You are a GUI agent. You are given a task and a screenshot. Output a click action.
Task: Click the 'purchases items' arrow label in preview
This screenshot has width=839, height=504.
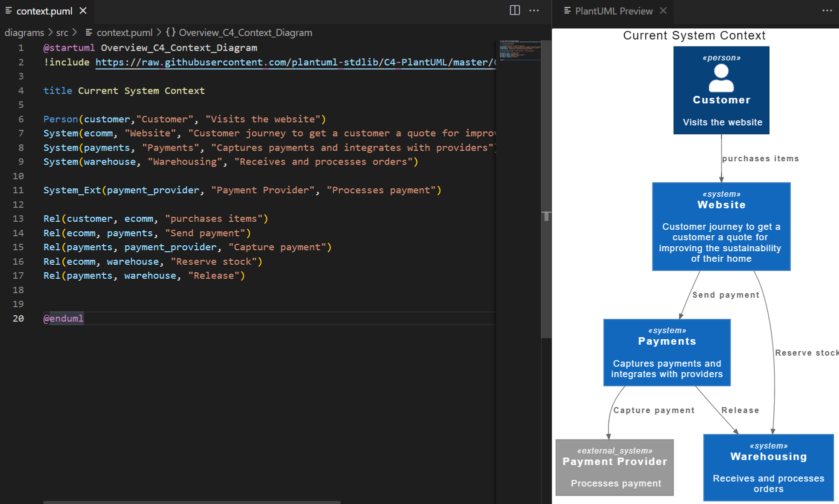(760, 158)
